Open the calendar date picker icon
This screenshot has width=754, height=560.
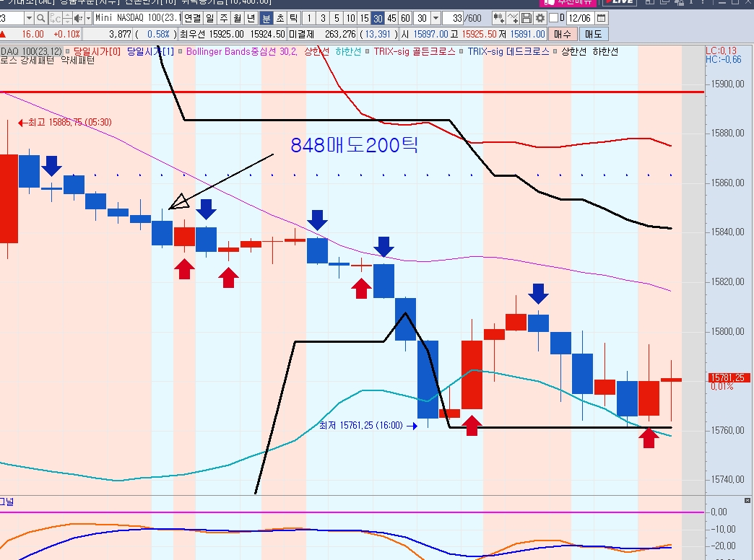click(602, 18)
